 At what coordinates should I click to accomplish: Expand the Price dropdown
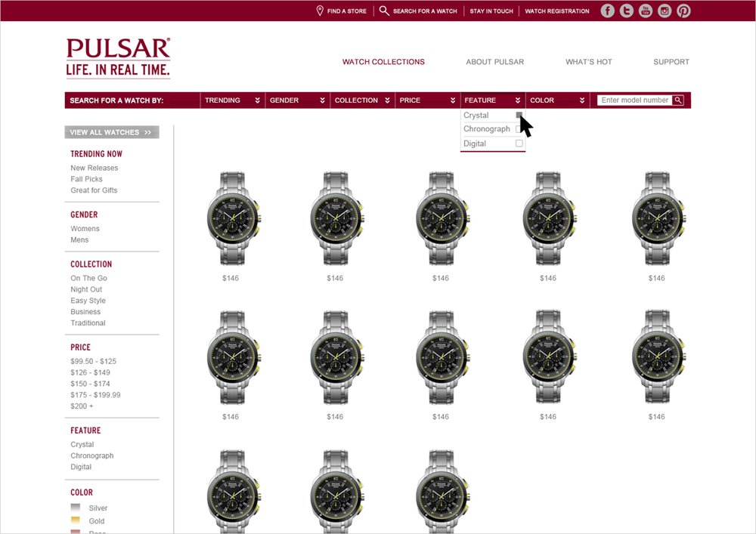[428, 100]
